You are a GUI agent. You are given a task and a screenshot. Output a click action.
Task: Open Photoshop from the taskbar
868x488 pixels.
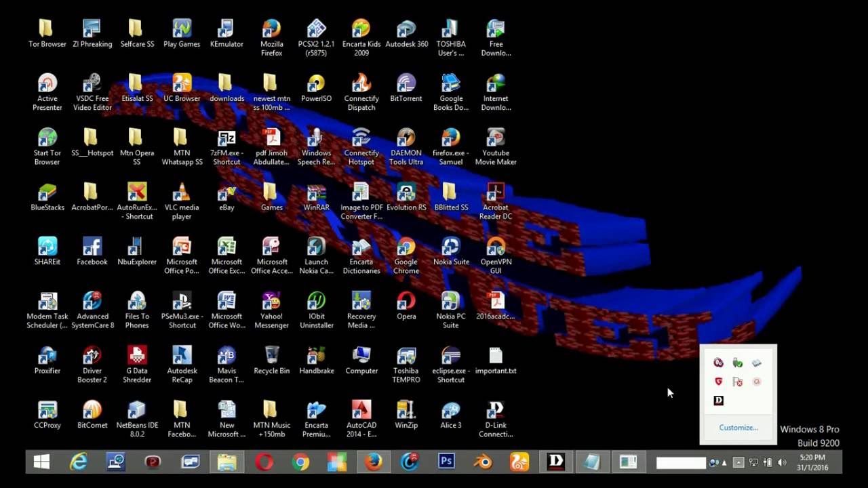coord(446,462)
